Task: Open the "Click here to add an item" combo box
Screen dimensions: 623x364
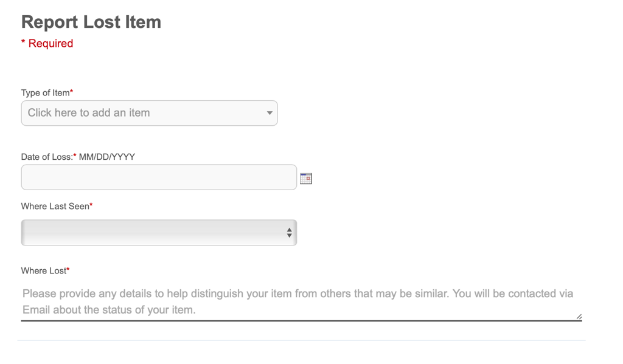Action: pos(140,113)
